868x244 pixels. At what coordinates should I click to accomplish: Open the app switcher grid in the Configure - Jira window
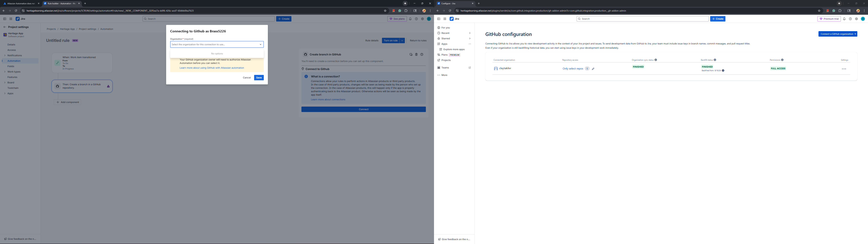[445, 19]
